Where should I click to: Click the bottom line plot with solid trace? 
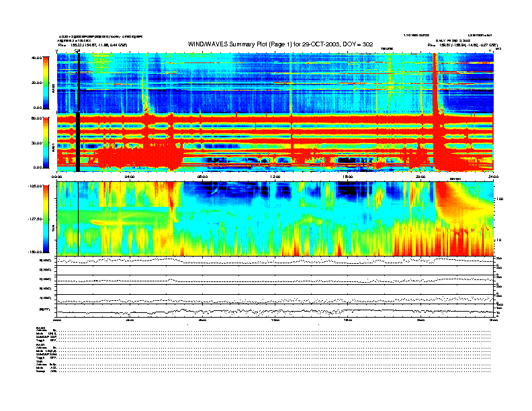(x=275, y=311)
